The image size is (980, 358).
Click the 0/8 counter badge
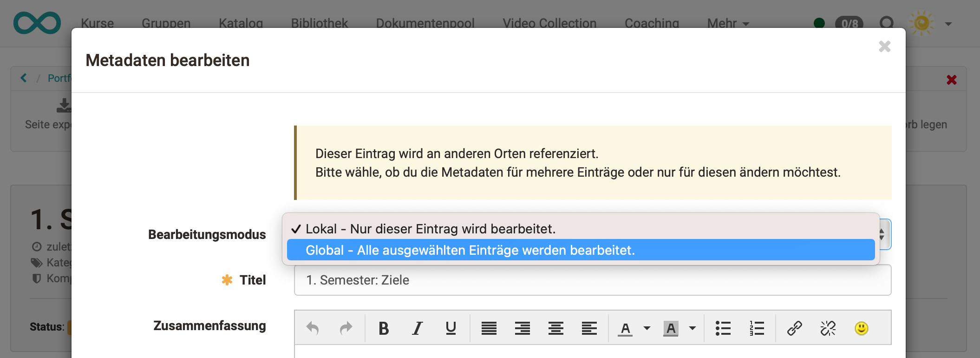849,23
